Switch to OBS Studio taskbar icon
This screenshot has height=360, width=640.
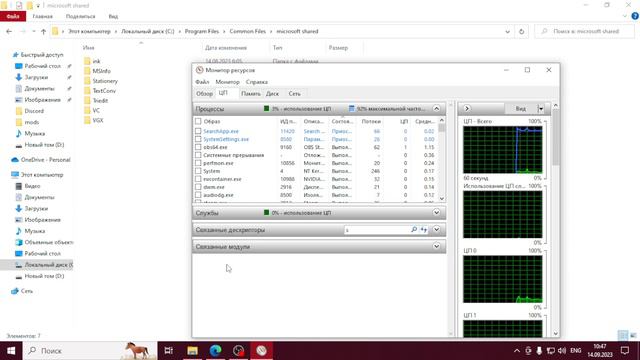238,351
